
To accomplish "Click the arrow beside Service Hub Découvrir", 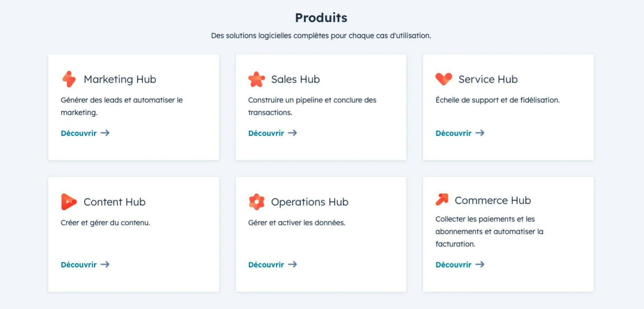I will coord(480,133).
